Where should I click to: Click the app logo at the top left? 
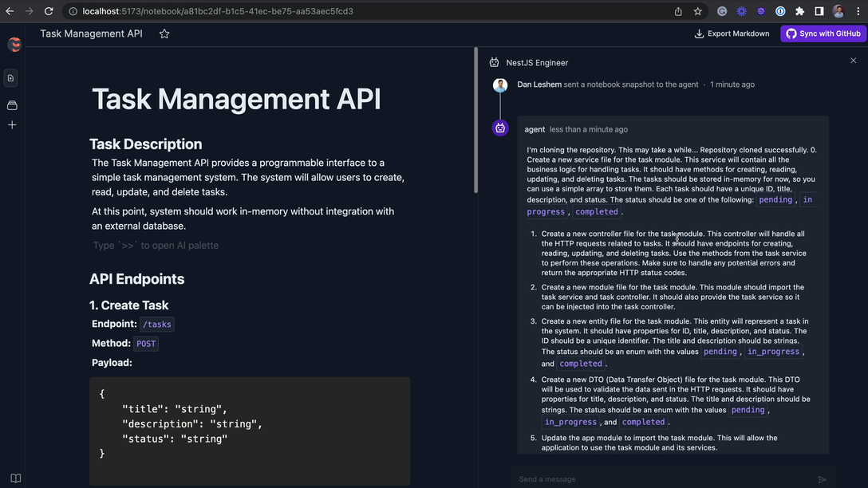click(13, 44)
